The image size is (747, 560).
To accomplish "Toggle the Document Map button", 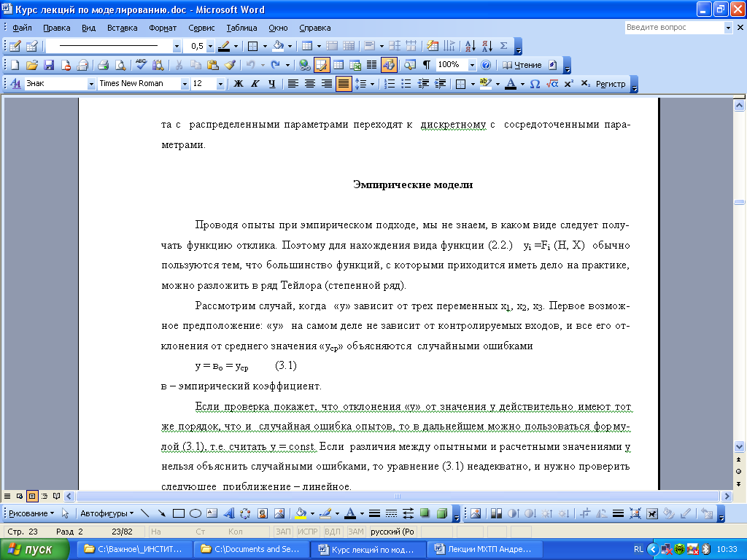I will pyautogui.click(x=410, y=65).
